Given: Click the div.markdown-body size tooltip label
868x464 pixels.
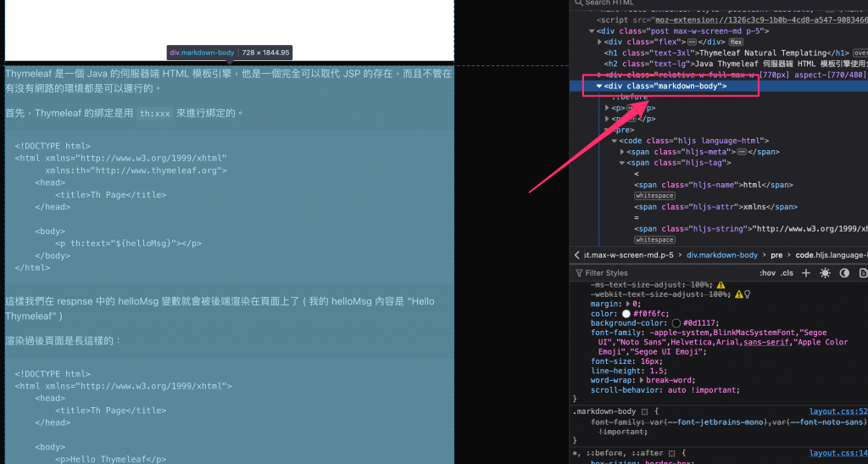Looking at the screenshot, I should 229,53.
